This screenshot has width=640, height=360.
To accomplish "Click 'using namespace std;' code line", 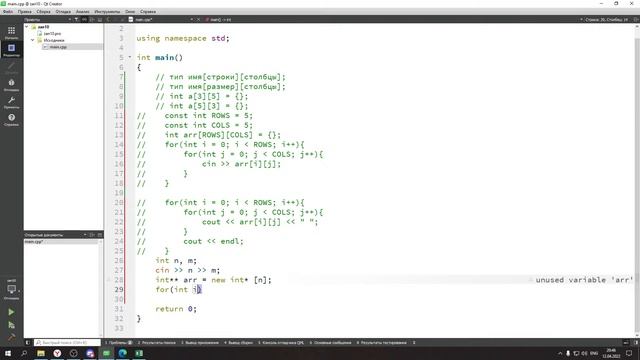I will 183,38.
